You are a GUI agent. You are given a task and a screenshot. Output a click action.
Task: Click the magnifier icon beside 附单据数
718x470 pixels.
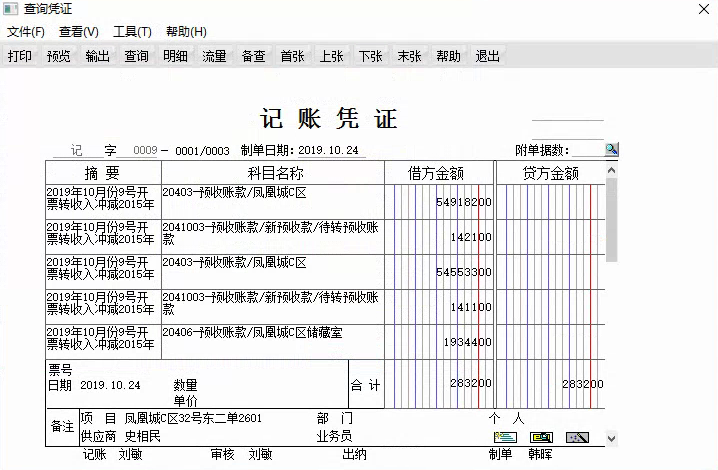(611, 149)
